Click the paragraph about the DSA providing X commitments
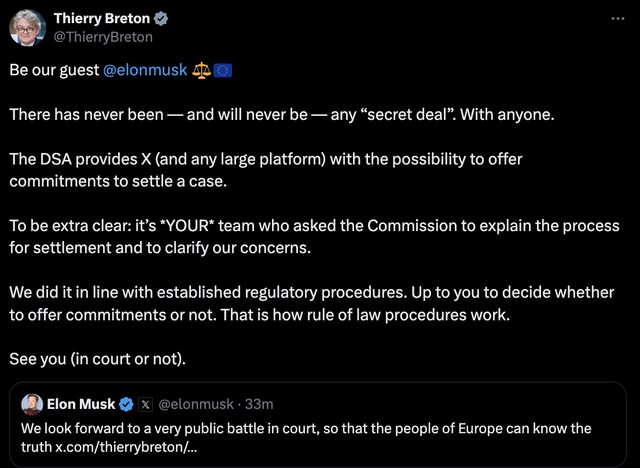 point(266,170)
